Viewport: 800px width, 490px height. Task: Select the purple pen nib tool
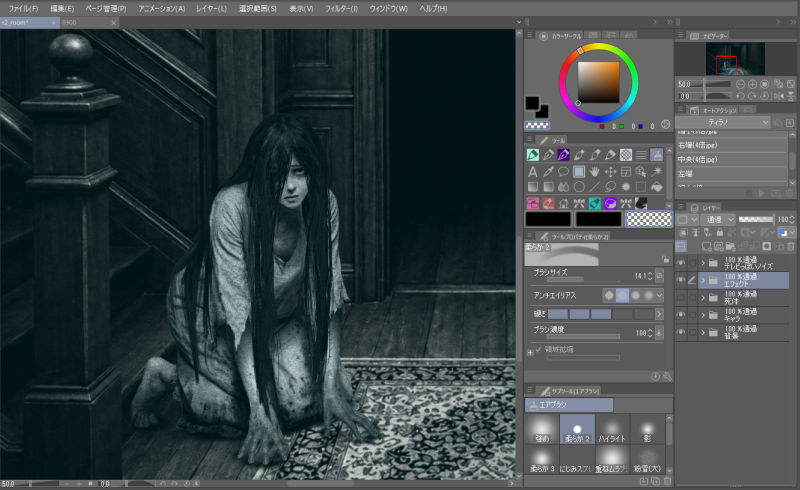tap(563, 155)
